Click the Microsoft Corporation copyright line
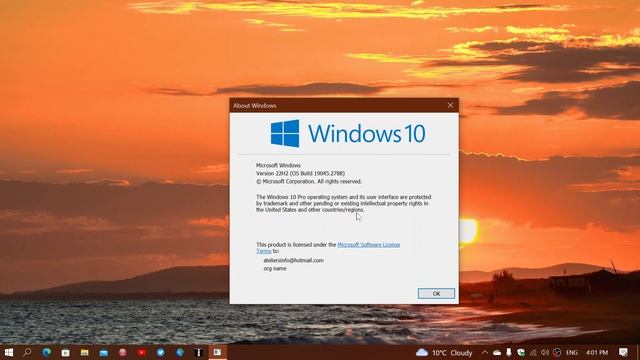The image size is (640, 360). click(309, 181)
